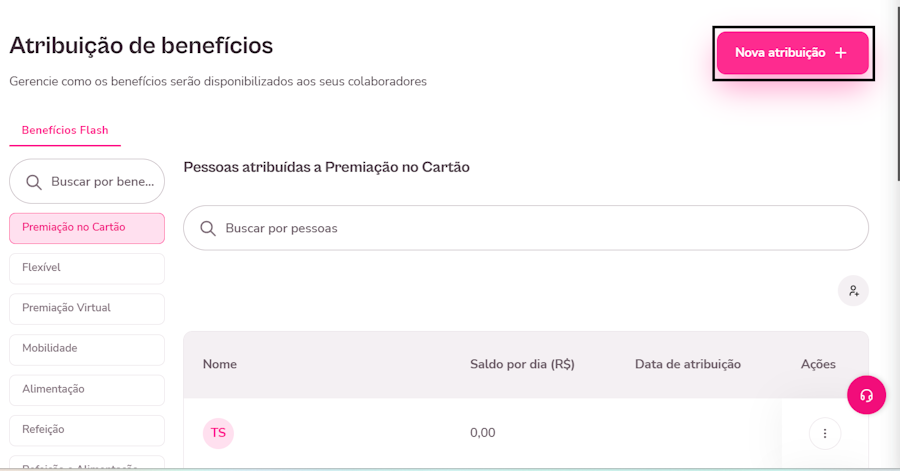Screen dimensions: 900x471
Task: Click the TS avatar in the table
Action: [x=218, y=433]
